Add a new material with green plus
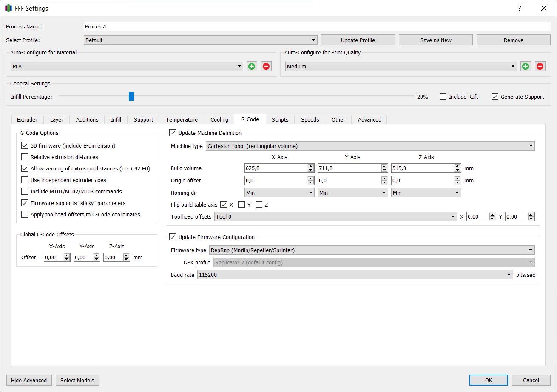This screenshot has width=557, height=392. [252, 66]
